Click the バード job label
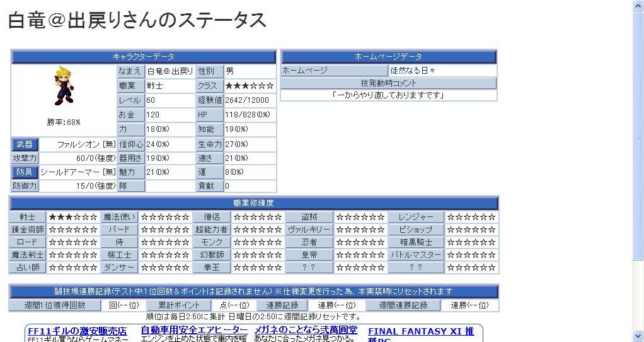The width and height of the screenshot is (644, 342). coord(120,230)
